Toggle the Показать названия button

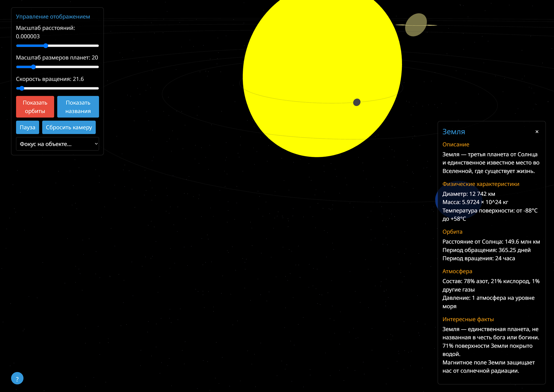click(x=78, y=107)
